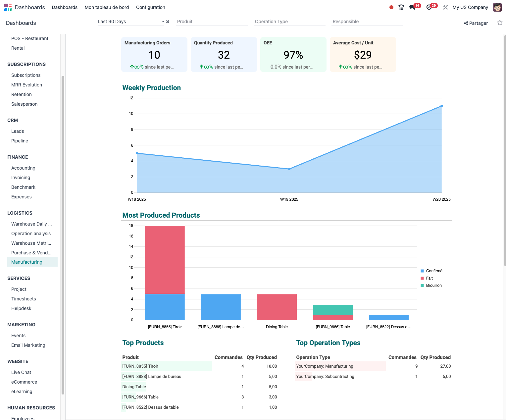Open YourCompany: Manufacturing operation type

(325, 366)
